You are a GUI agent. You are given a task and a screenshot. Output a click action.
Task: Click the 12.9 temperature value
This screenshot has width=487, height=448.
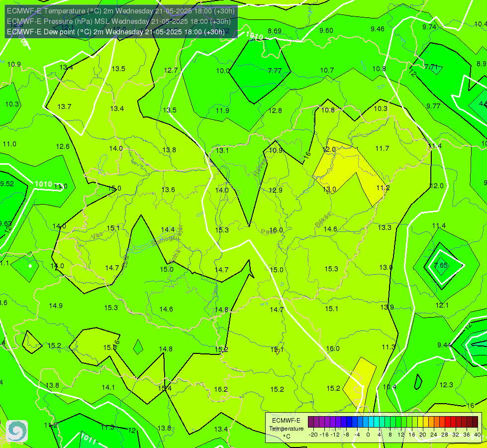click(x=276, y=190)
